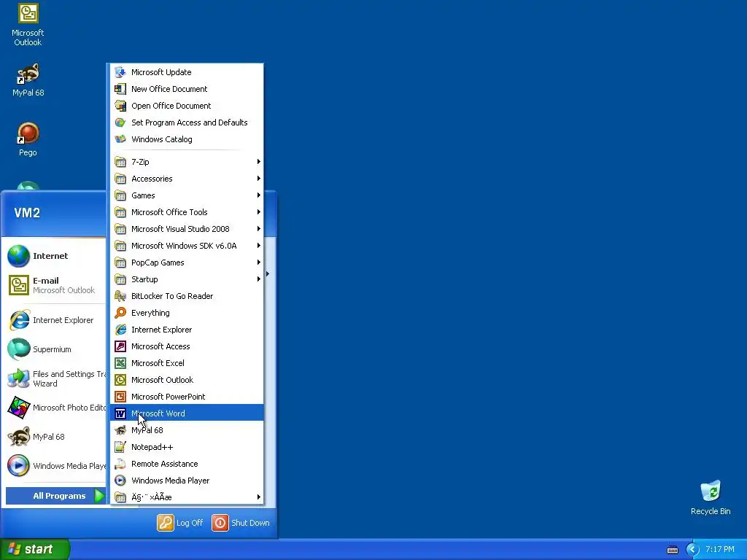Launch Notepad++
Screen dimensions: 747x560
click(186, 447)
